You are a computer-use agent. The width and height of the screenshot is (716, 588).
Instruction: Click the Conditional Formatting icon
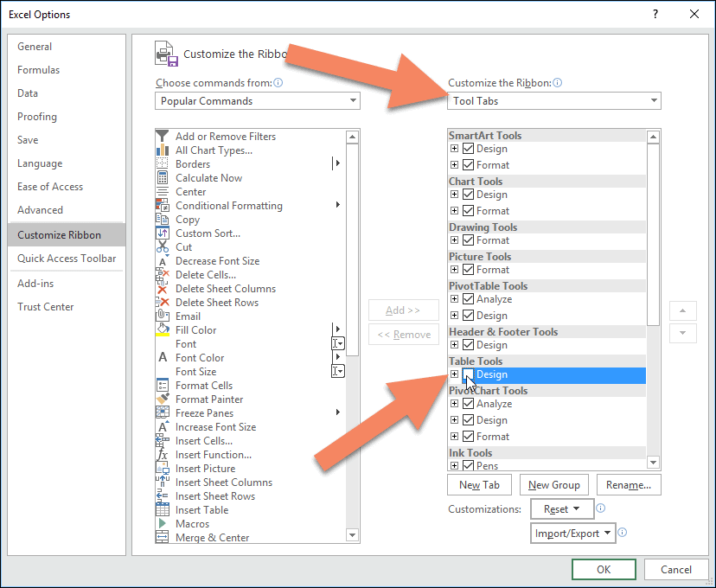[x=163, y=206]
